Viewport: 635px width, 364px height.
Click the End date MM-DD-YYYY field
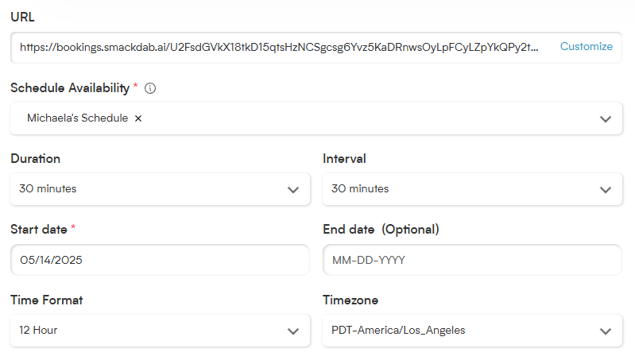(472, 260)
